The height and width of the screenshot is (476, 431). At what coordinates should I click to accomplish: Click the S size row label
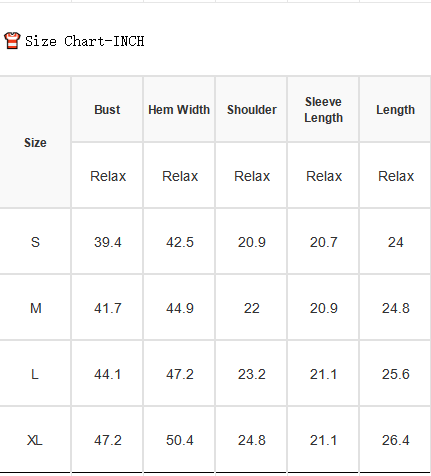pos(35,242)
